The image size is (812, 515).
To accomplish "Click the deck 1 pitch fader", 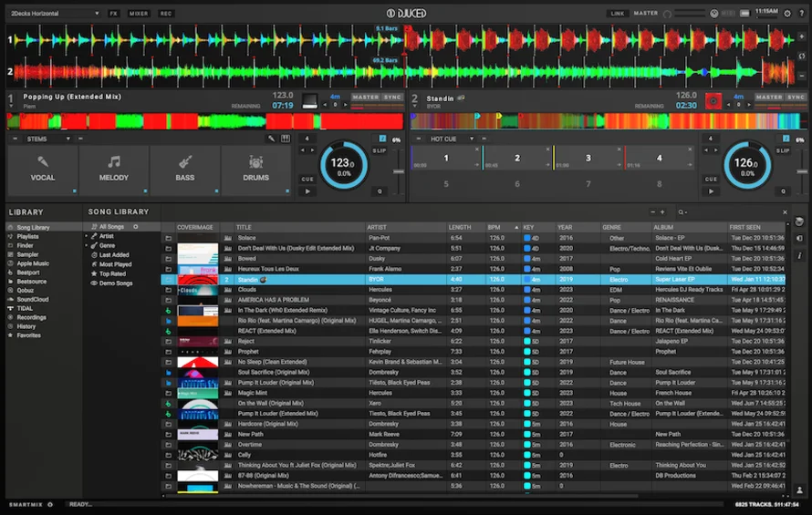I will 399,171.
